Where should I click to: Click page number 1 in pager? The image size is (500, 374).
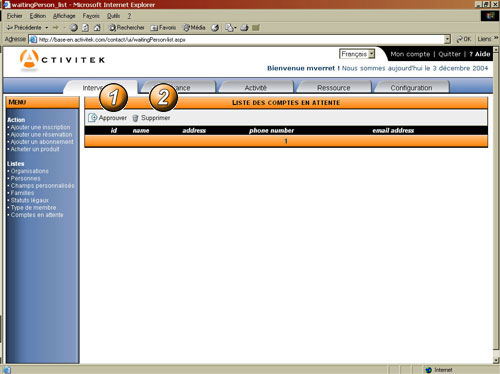pos(286,141)
